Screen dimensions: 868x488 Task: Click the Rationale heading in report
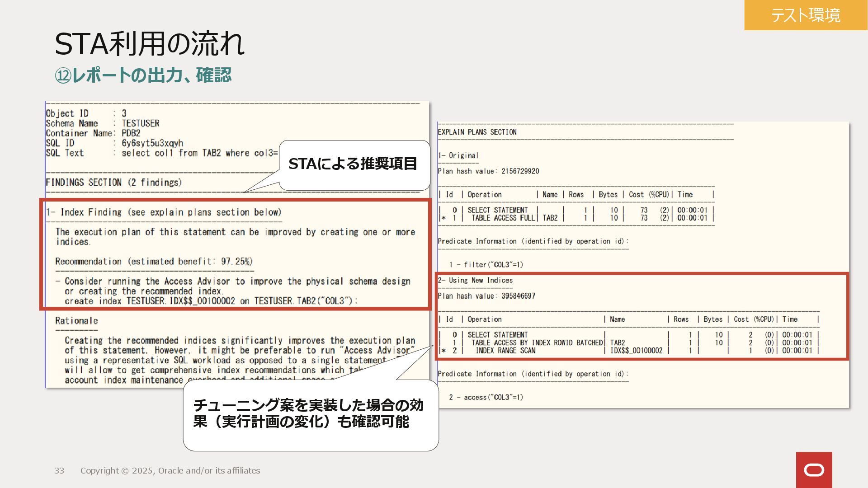tap(76, 321)
